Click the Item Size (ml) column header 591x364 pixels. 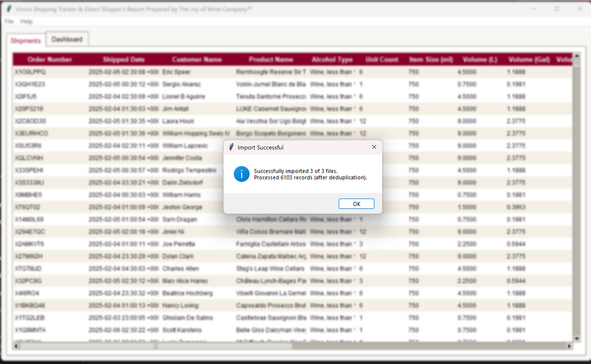point(431,60)
